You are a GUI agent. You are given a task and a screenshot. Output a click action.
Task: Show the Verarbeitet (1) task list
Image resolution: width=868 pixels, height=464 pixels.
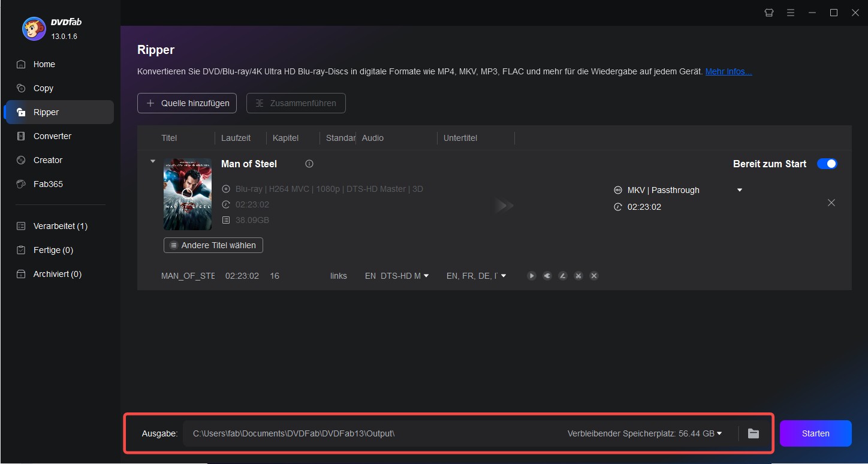point(60,226)
